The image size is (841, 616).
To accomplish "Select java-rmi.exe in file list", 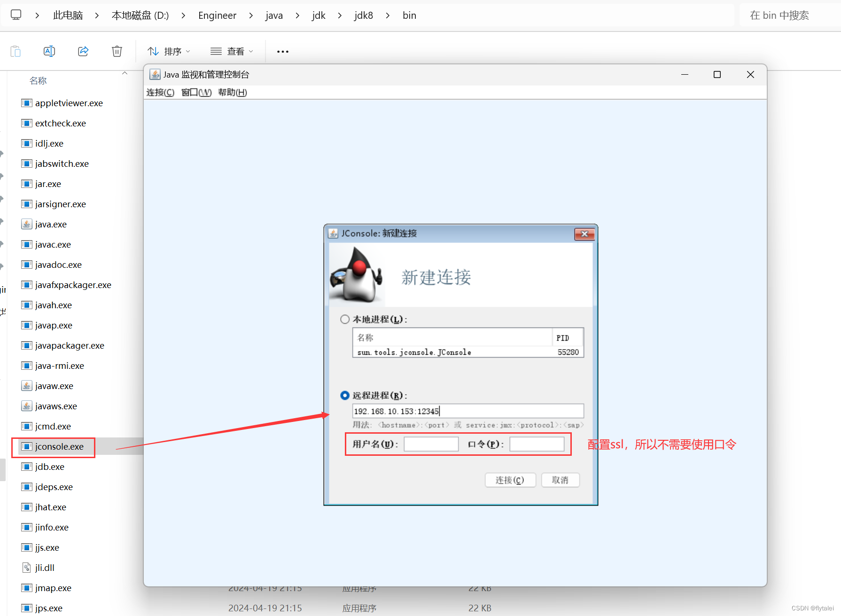I will pos(60,366).
